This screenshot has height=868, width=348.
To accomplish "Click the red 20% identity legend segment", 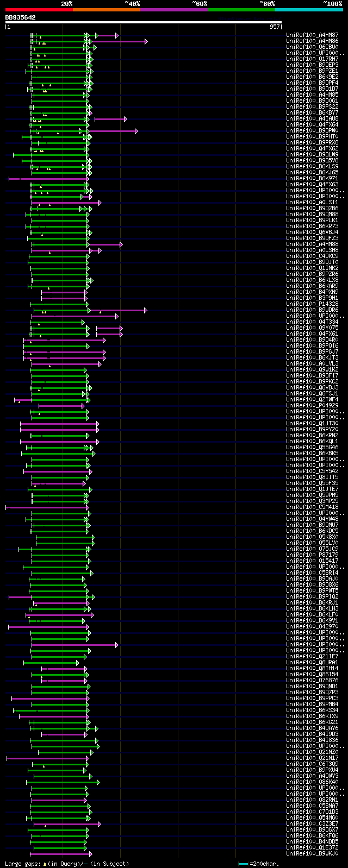I will pos(39,9).
